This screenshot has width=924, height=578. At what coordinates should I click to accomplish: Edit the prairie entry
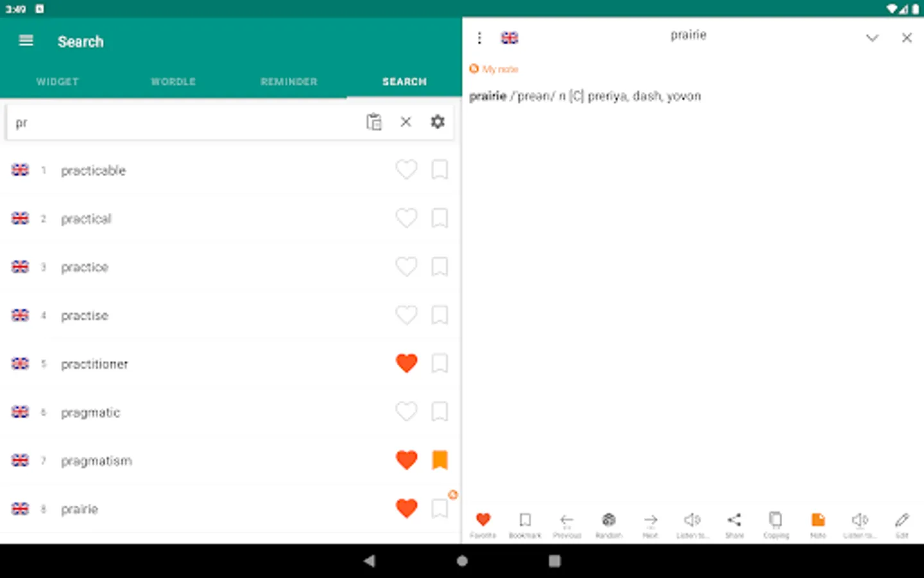[x=902, y=524]
